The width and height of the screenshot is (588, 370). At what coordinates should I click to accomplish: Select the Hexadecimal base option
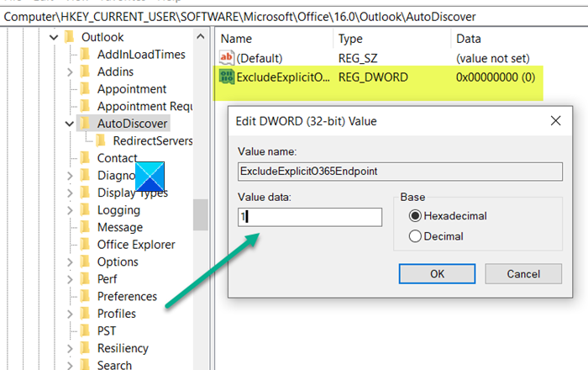[x=415, y=216]
